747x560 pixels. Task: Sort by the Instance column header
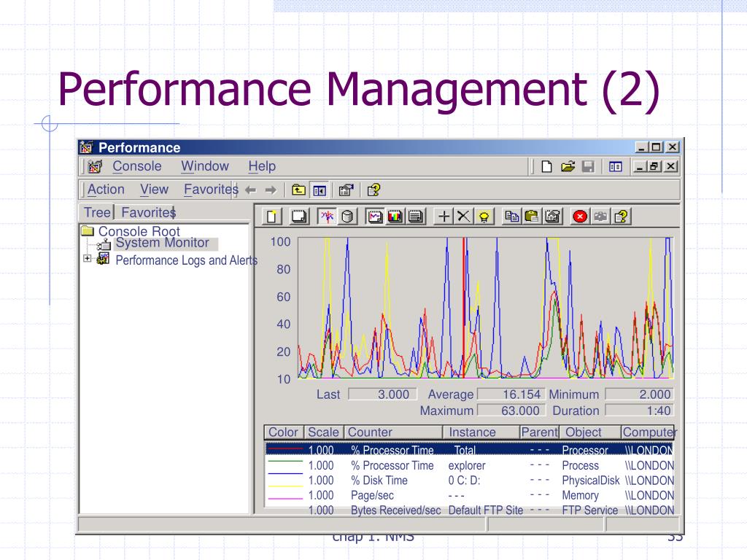pyautogui.click(x=481, y=432)
